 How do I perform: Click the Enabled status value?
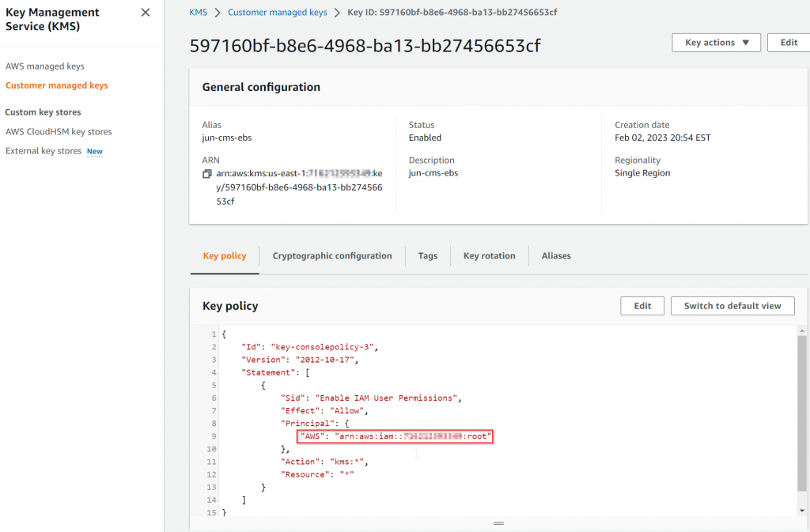[425, 138]
